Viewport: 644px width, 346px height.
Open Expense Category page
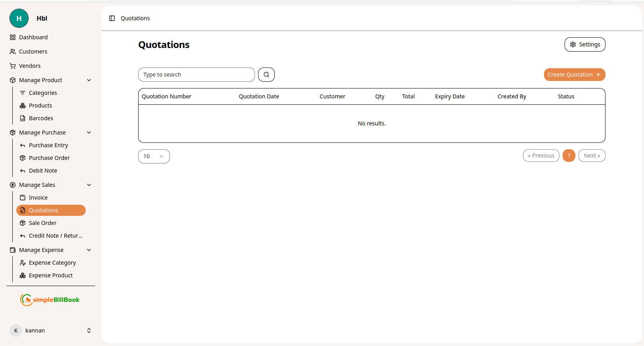click(x=52, y=263)
